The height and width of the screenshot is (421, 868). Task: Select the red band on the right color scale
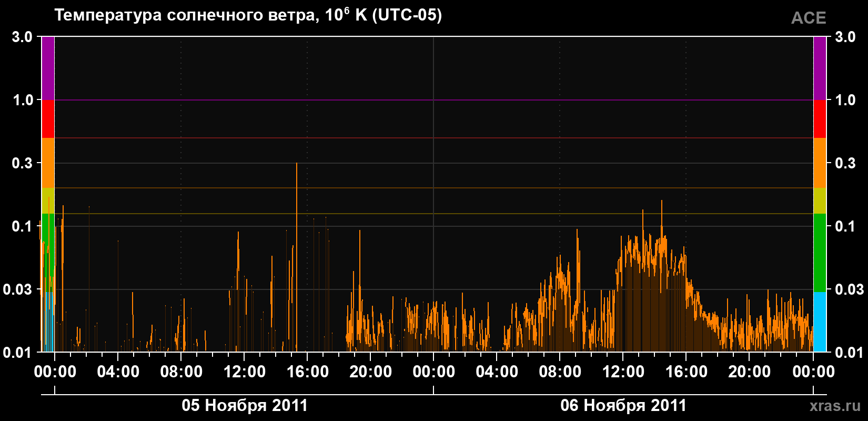(820, 119)
